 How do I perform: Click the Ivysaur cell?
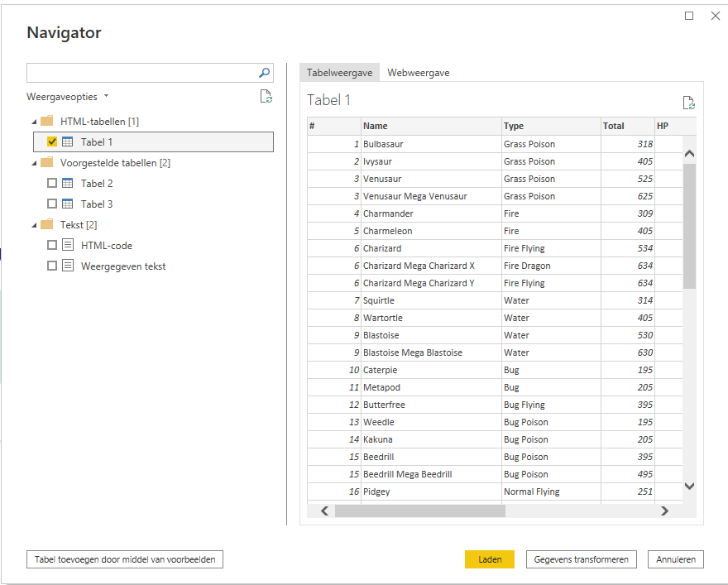click(x=431, y=161)
